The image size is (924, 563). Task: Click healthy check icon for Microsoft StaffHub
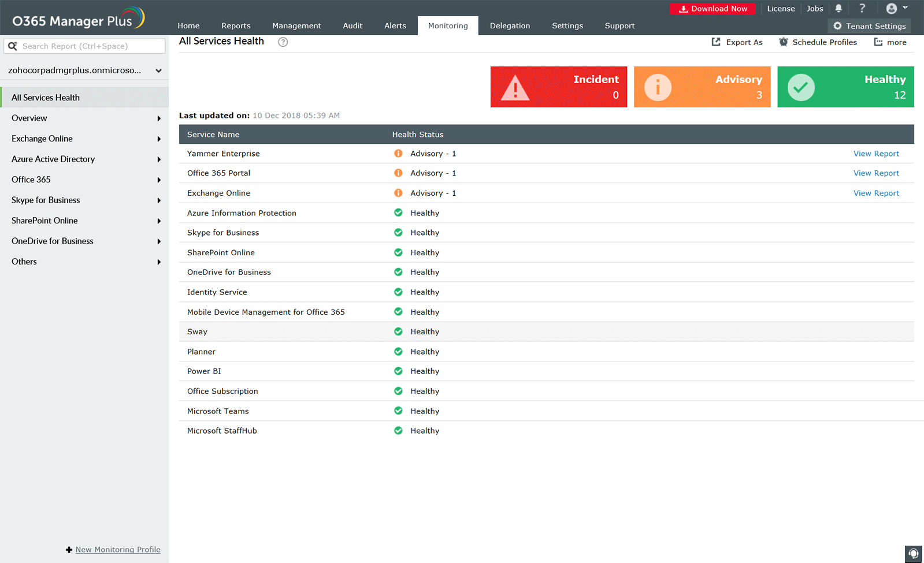pyautogui.click(x=398, y=430)
